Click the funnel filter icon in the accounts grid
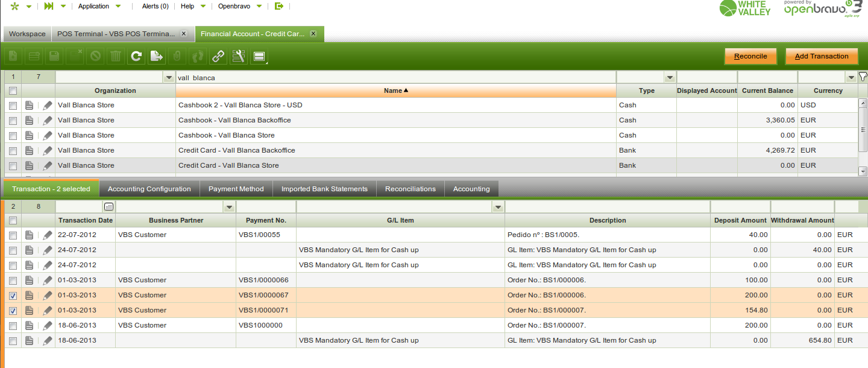This screenshot has width=868, height=368. [863, 77]
